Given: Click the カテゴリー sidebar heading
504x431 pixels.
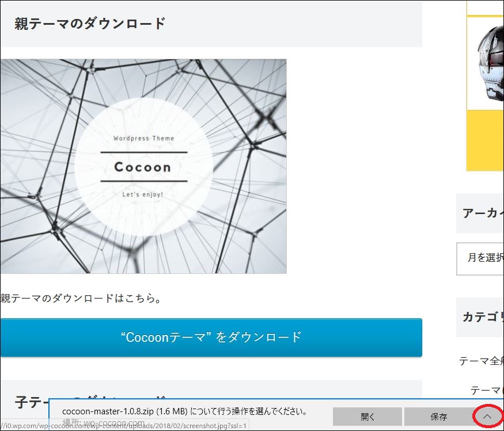Looking at the screenshot, I should (483, 317).
